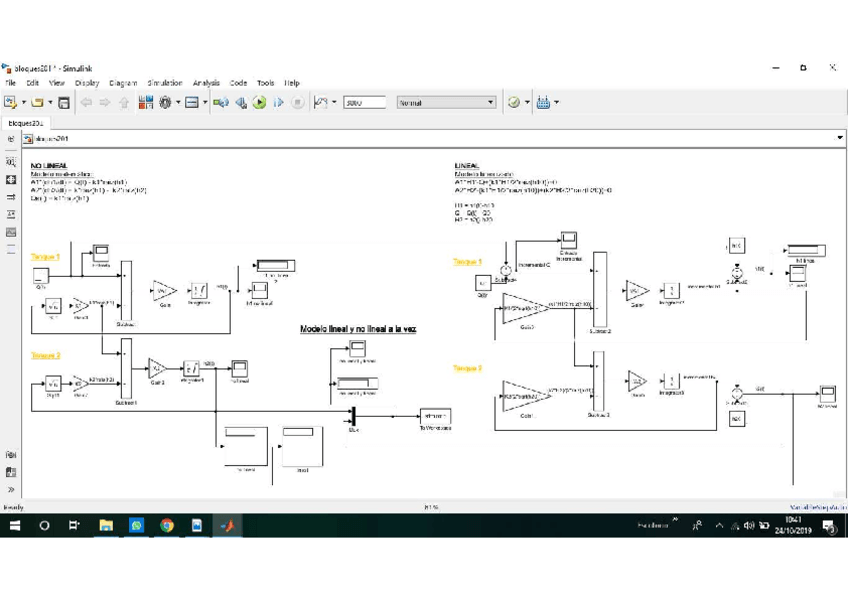Image resolution: width=848 pixels, height=599 pixels.
Task: Click the Step Forward icon
Action: (x=278, y=102)
